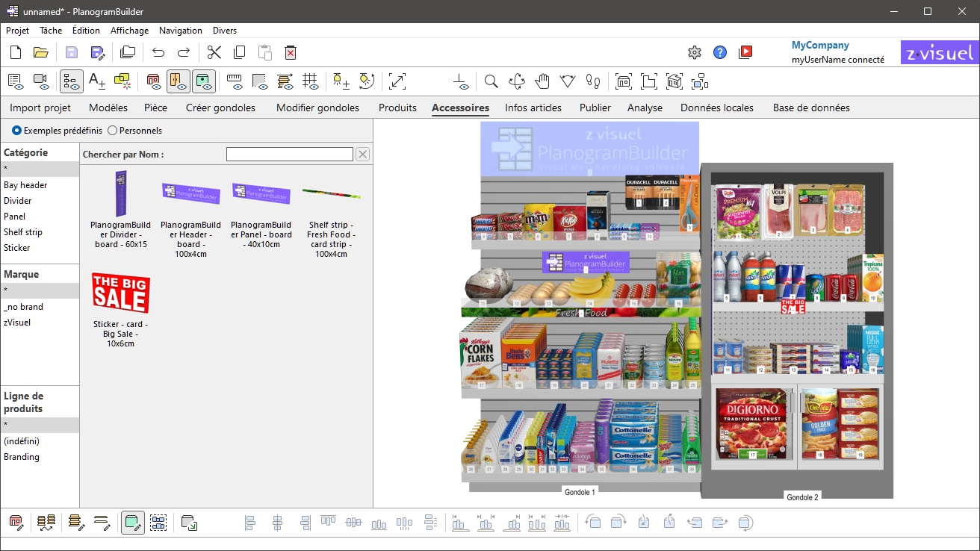Toggle camera view visibility icon
Screen dimensions: 980x551
point(41,81)
